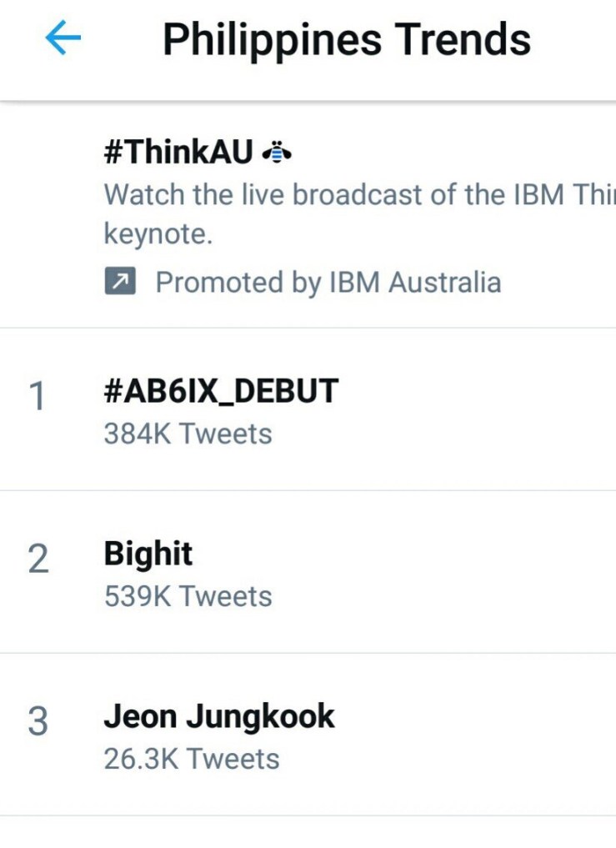Image resolution: width=616 pixels, height=848 pixels.
Task: Tap the back arrow
Action: pyautogui.click(x=63, y=39)
